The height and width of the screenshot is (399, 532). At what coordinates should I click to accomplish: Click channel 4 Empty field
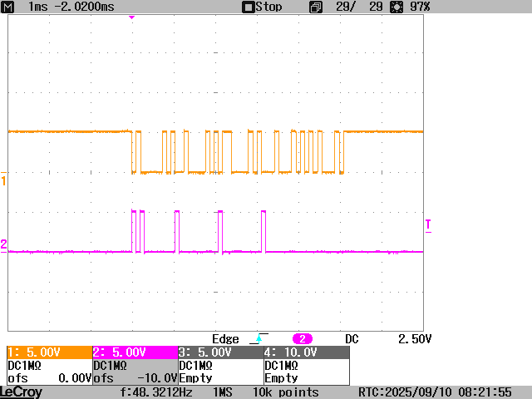281,378
